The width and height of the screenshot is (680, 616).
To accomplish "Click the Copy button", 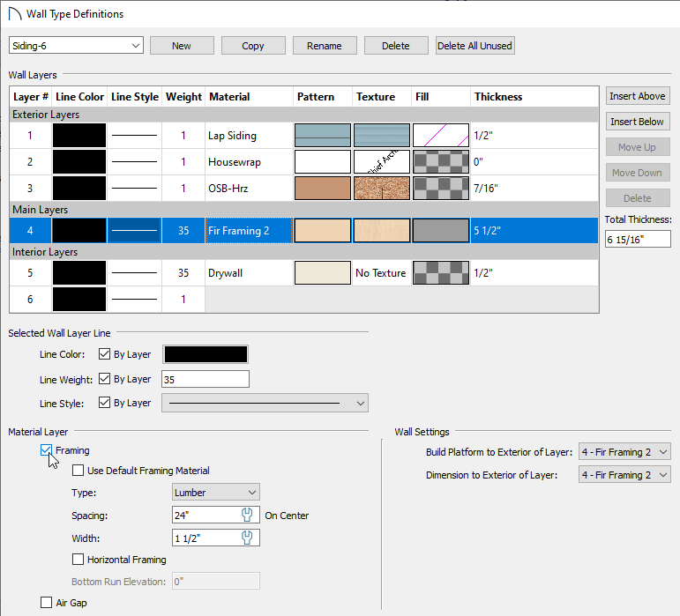I will (x=253, y=46).
